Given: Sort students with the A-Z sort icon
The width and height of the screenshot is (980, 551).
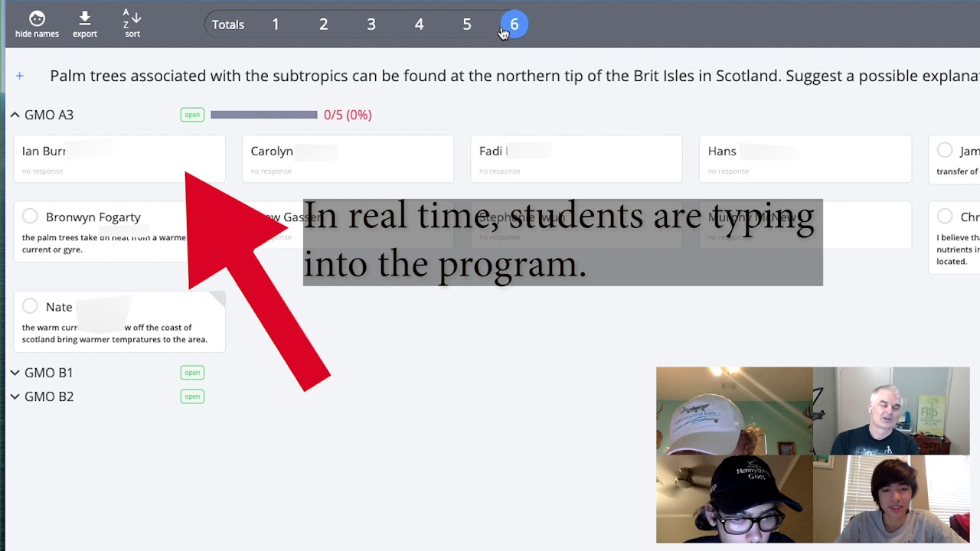Looking at the screenshot, I should 132,24.
